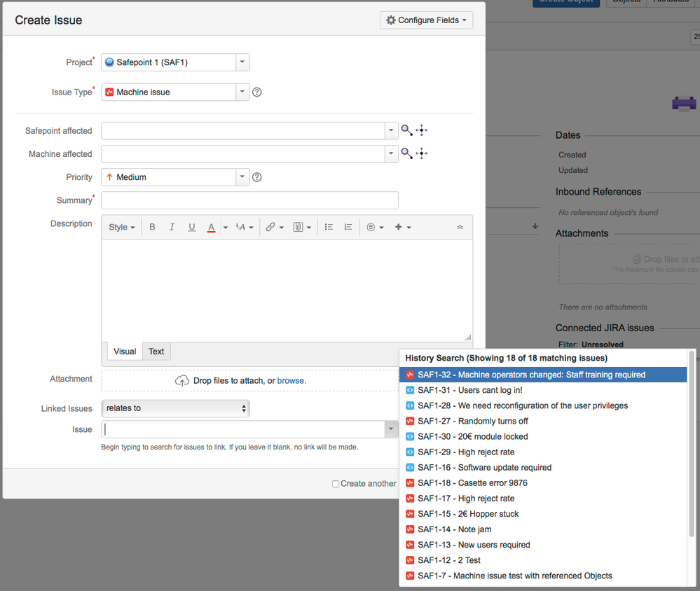Select SAF1-15 2€ Hopper stuck
The image size is (700, 591).
[543, 514]
